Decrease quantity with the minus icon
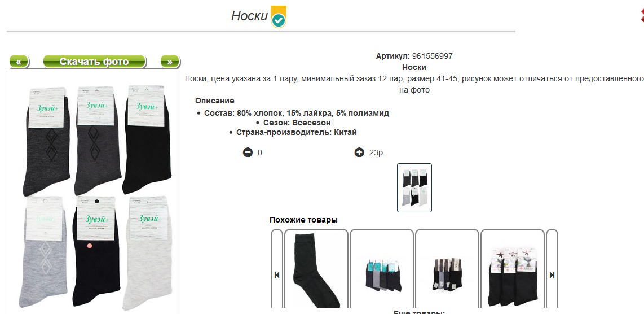Screen dimensions: 644x314 coord(248,152)
